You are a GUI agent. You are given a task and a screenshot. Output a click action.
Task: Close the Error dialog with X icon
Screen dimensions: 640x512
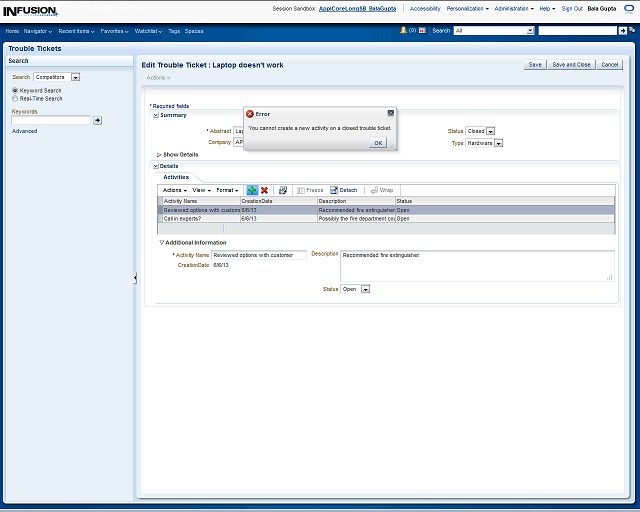pos(390,114)
